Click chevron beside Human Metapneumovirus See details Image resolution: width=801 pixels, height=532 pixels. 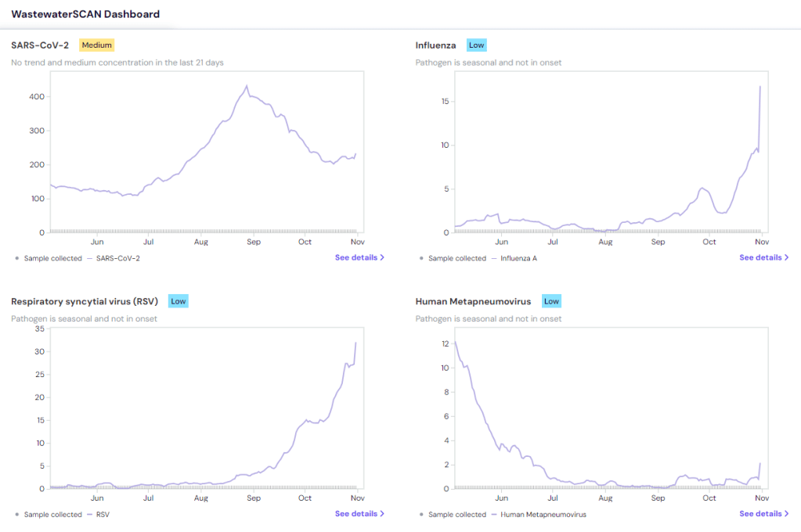(786, 514)
